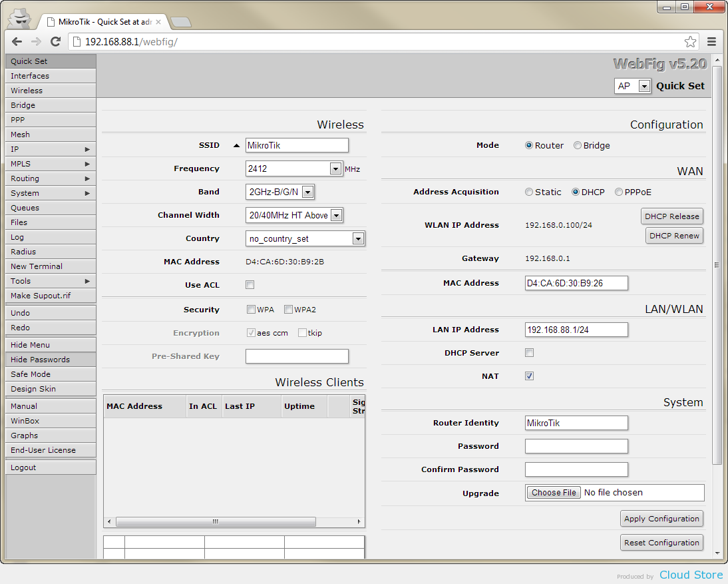728x584 pixels.
Task: Open the Band dropdown
Action: (x=308, y=192)
